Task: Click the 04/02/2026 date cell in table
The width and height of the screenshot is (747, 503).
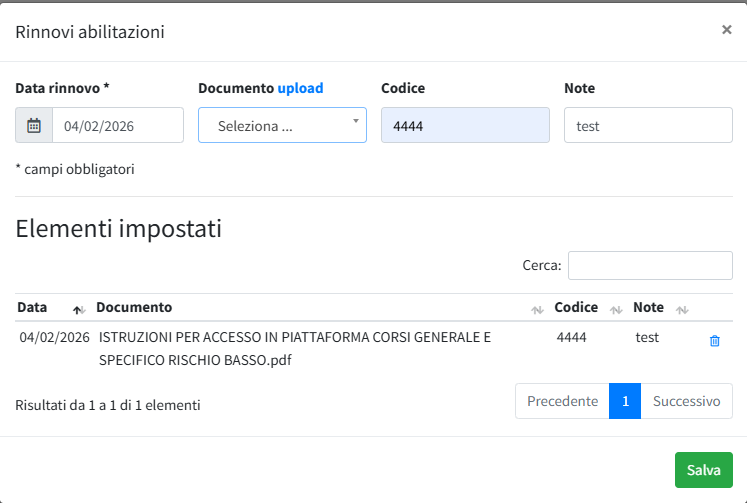Action: click(55, 337)
